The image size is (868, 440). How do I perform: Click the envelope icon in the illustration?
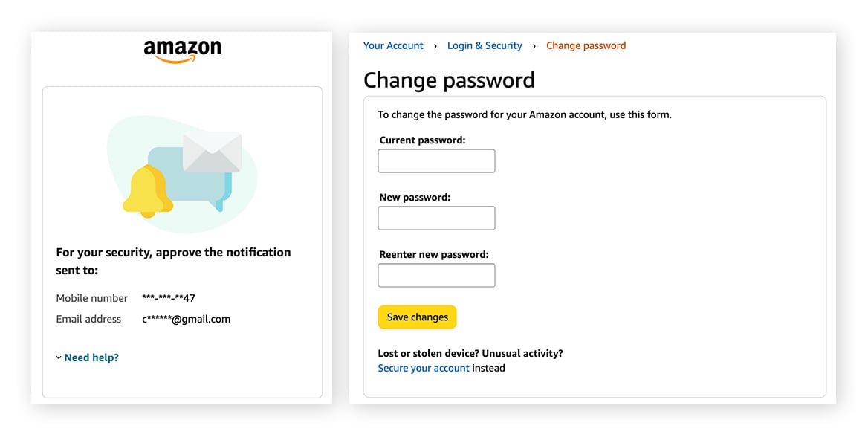tap(211, 152)
